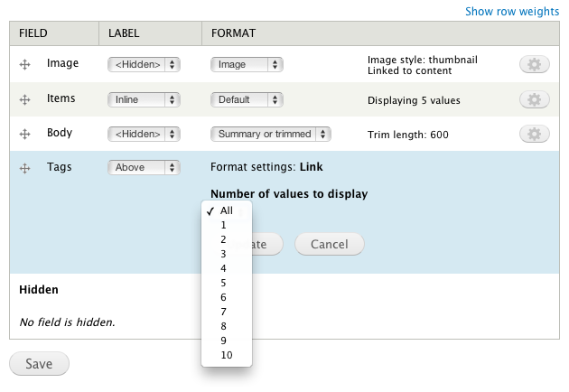Click the drag handle for Tags row
Viewport: 569px width, 392px height.
pos(24,168)
